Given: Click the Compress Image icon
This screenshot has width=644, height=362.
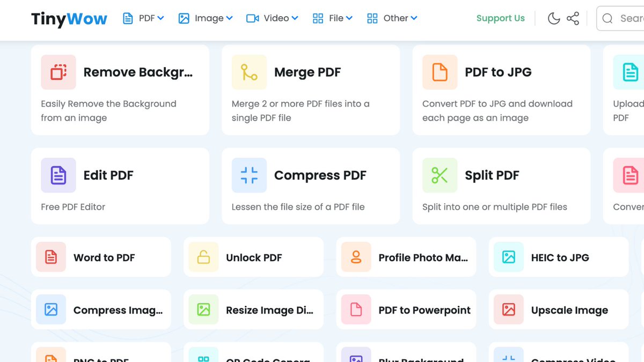Looking at the screenshot, I should (51, 309).
